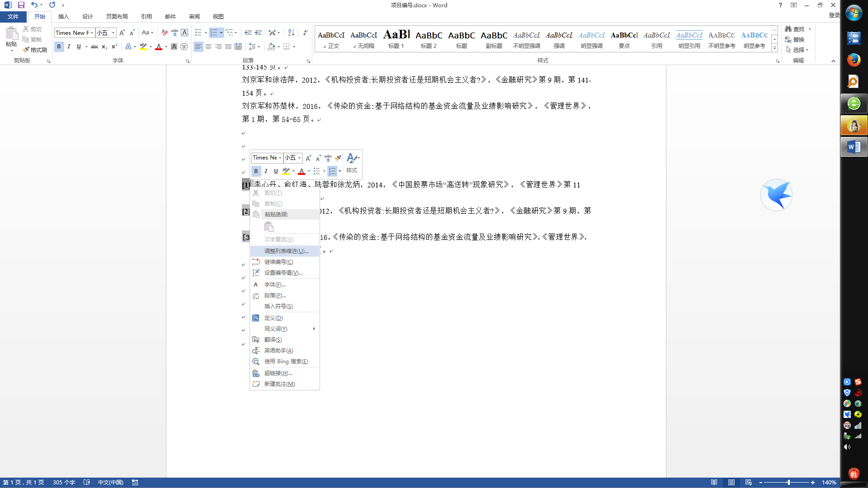Viewport: 868px width, 488px height.
Task: Choose 调整列表缩进 from context menu
Action: (286, 251)
